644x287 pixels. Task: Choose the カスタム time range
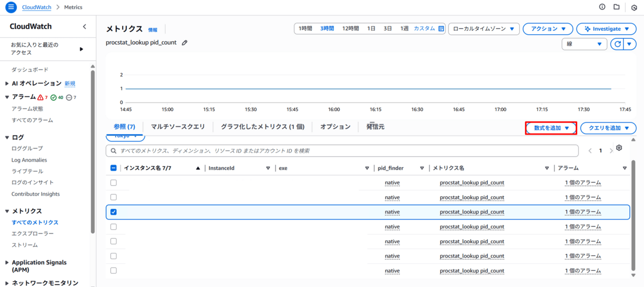pos(424,29)
